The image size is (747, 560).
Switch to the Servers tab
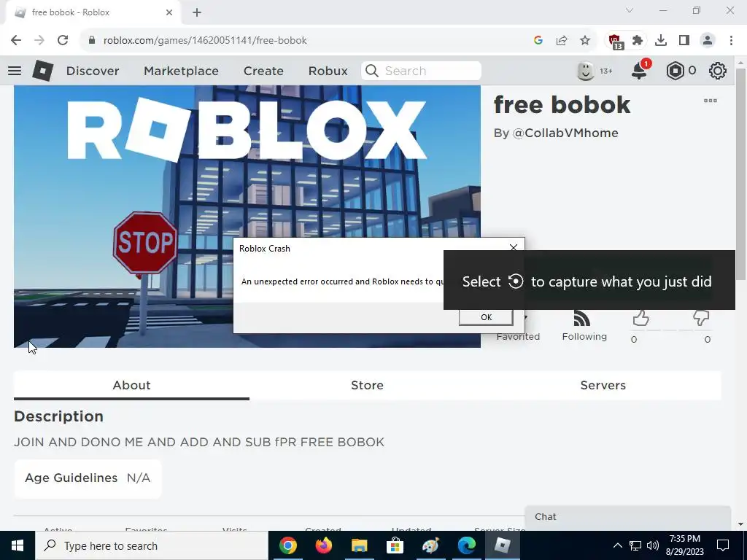pos(603,385)
